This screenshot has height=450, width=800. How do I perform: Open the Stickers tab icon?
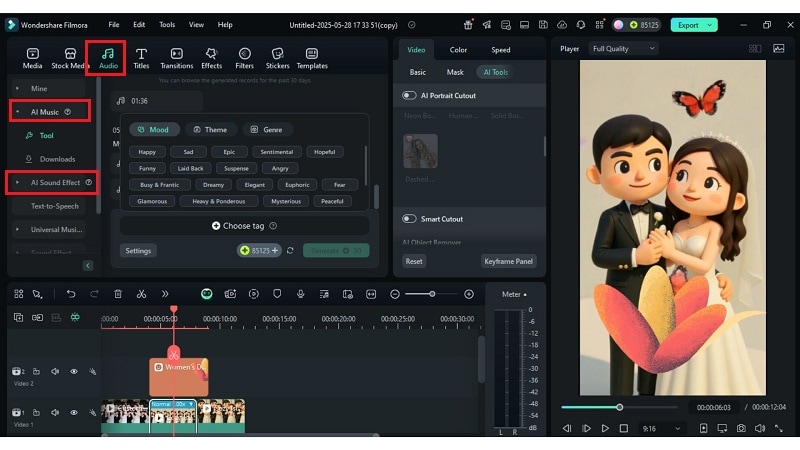[278, 54]
